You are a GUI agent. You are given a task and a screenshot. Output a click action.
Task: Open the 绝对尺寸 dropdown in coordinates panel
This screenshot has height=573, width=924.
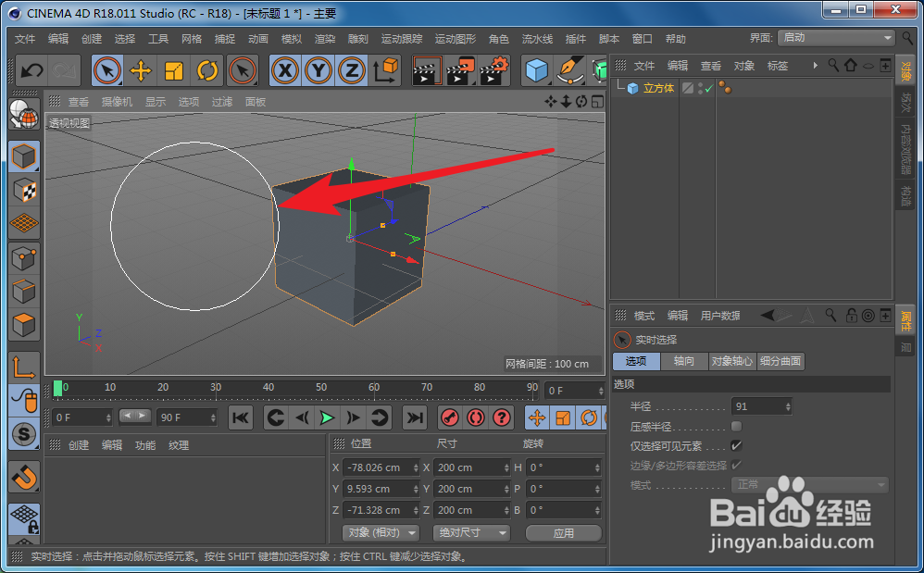(x=471, y=532)
